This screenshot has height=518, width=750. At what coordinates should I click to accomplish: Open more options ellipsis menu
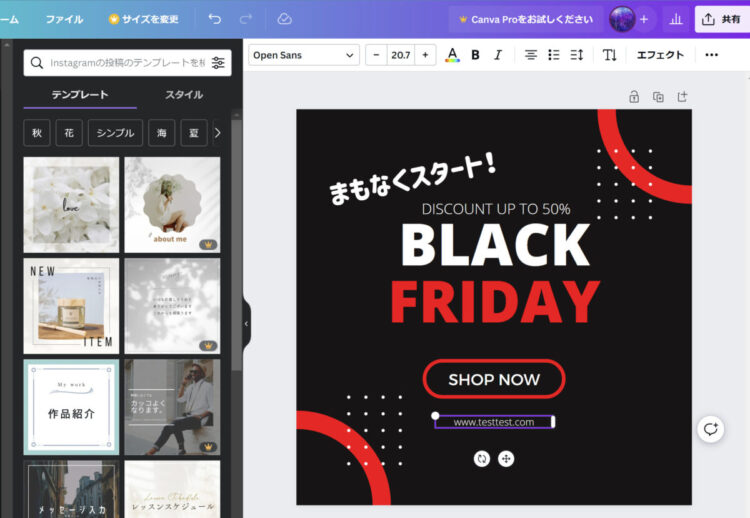pos(711,55)
